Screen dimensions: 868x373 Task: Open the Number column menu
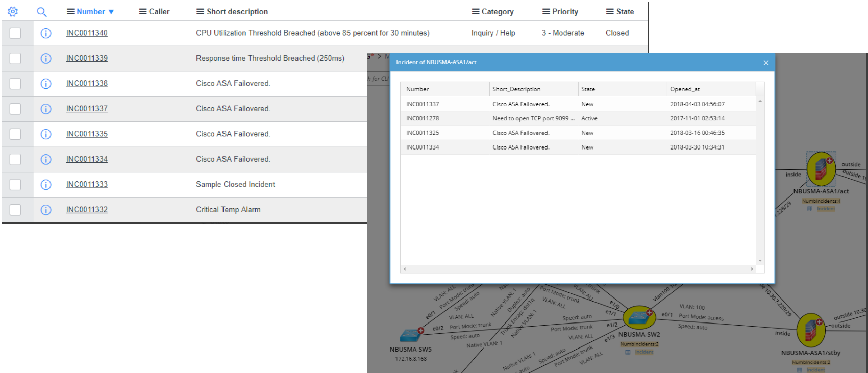pos(71,12)
